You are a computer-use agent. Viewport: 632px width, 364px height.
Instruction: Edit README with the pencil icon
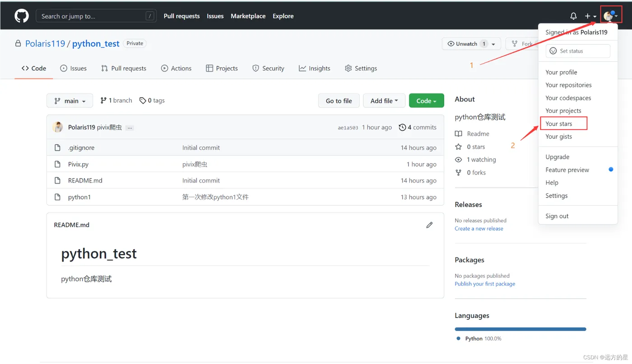429,225
